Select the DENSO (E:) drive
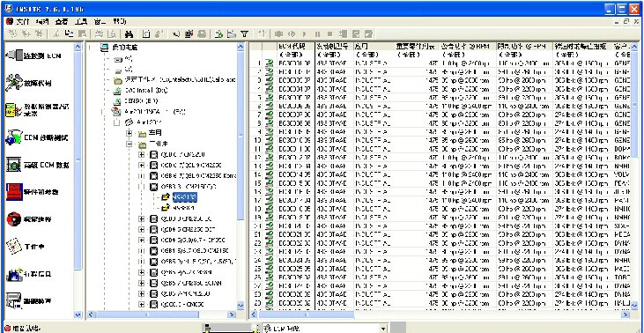The image size is (644, 333). point(136,100)
